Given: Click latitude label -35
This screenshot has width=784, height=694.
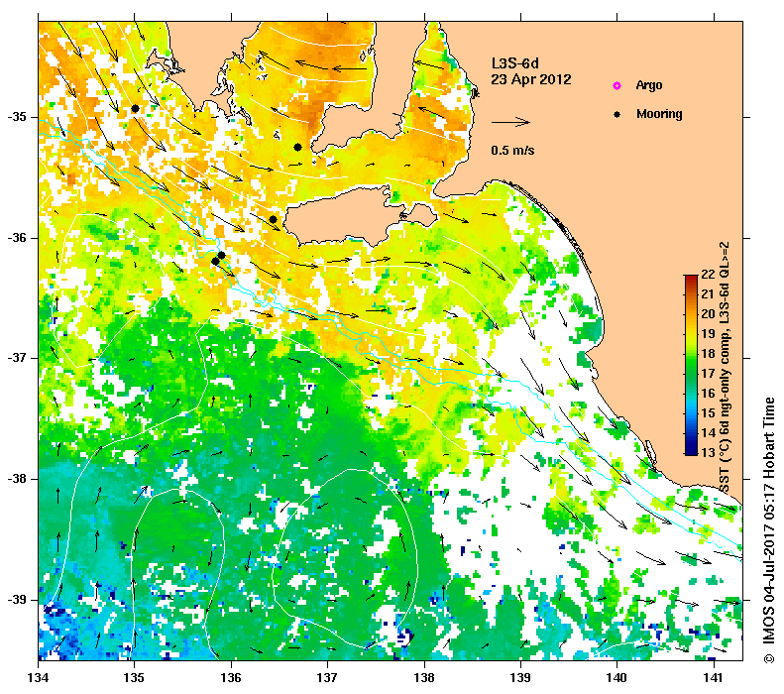Looking at the screenshot, I should (17, 117).
